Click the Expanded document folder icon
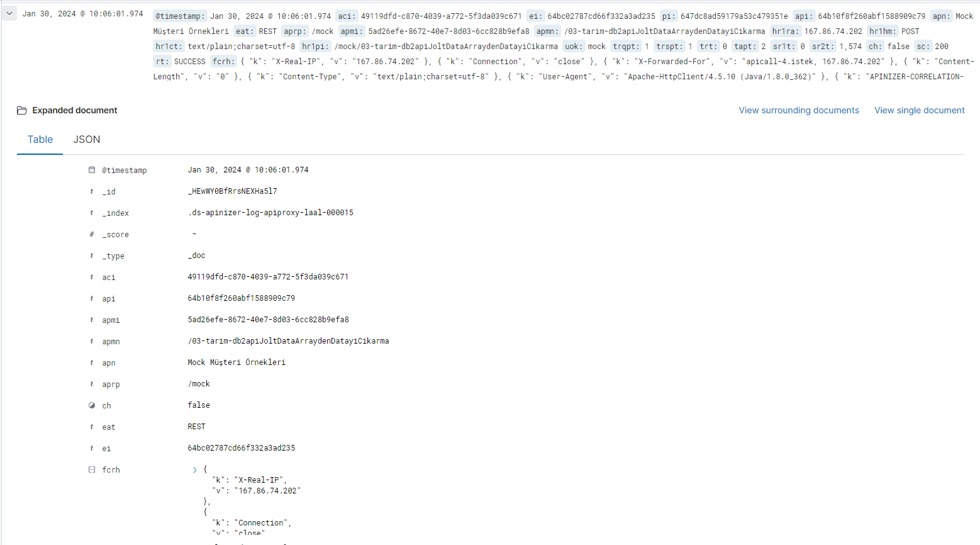The image size is (980, 545). [22, 111]
